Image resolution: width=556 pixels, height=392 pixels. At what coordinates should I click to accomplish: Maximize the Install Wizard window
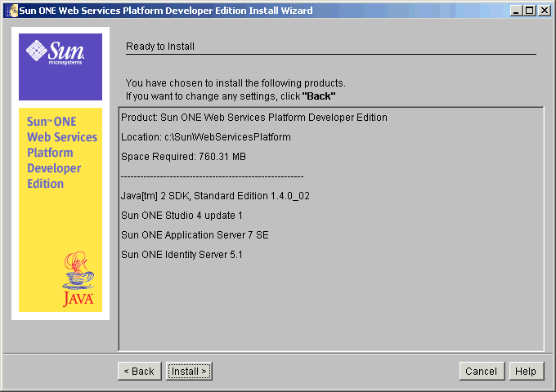[529, 11]
